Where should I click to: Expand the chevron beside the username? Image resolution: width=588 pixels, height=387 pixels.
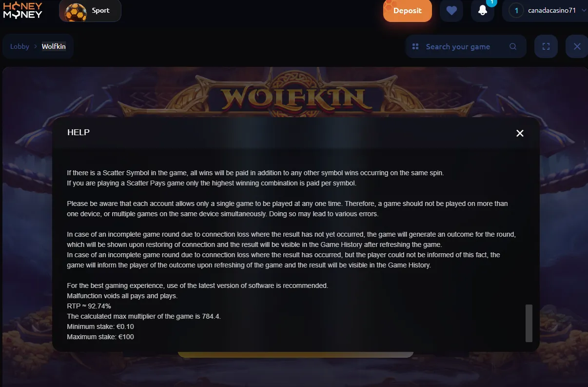tap(584, 10)
